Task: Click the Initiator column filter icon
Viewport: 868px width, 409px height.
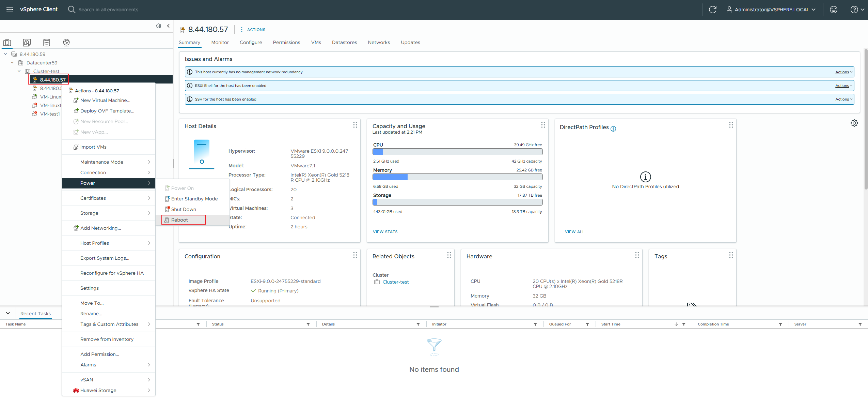Action: [535, 324]
